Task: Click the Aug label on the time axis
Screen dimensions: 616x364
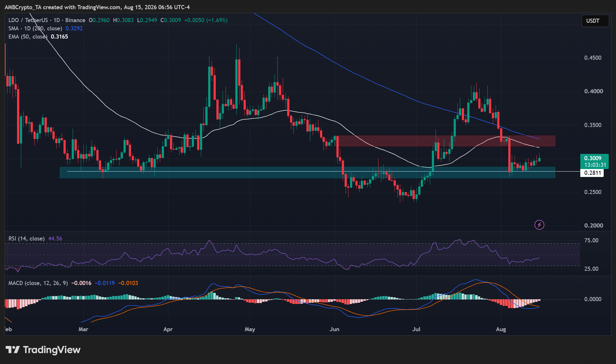Action: [x=501, y=329]
